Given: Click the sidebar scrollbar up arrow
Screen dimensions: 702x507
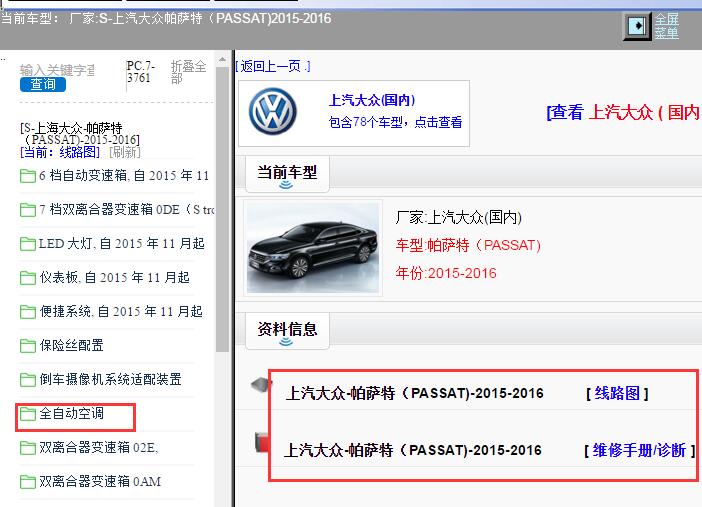Looking at the screenshot, I should point(222,59).
